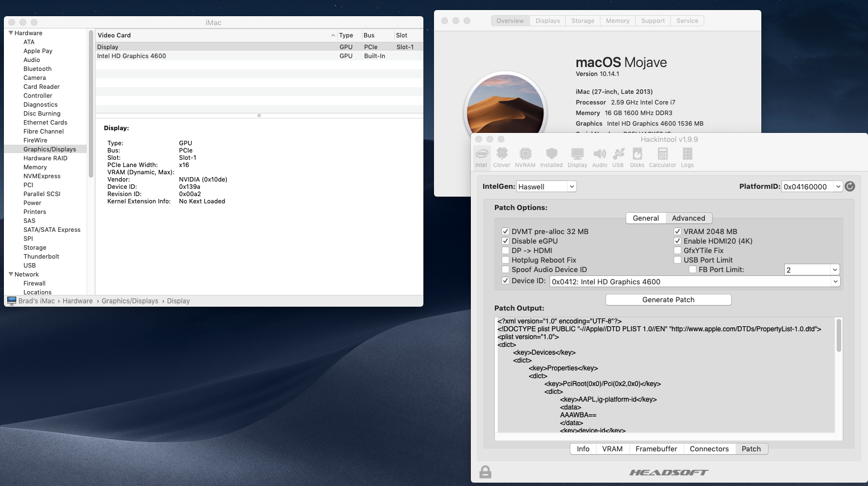The width and height of the screenshot is (868, 486).
Task: Enable USB Port Limit checkbox
Action: [x=677, y=260]
